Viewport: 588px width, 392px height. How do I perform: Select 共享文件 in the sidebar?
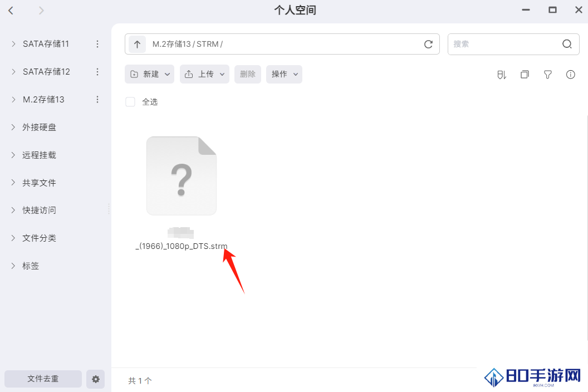click(x=39, y=183)
